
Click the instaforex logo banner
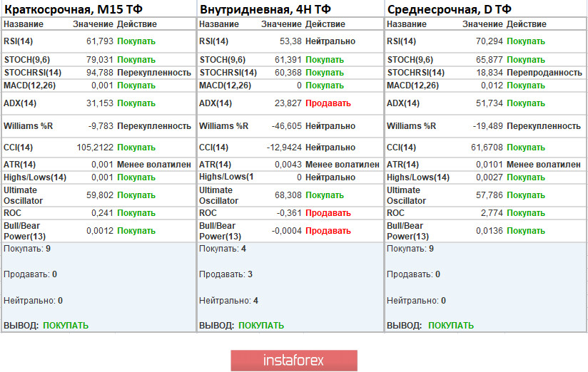point(293,360)
